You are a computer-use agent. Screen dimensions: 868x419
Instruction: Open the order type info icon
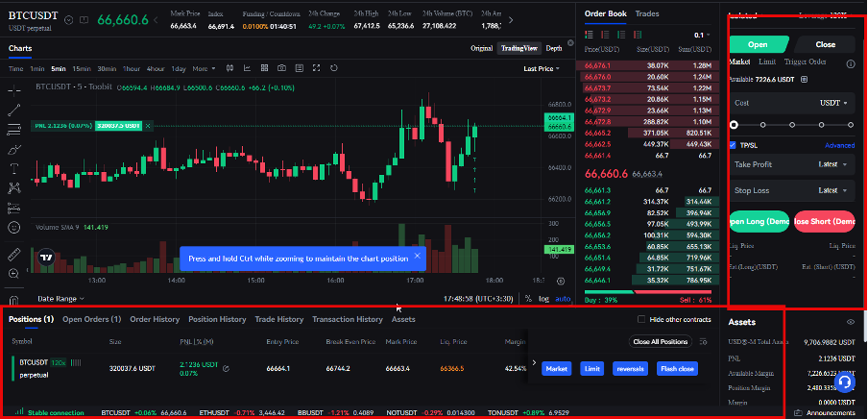851,64
